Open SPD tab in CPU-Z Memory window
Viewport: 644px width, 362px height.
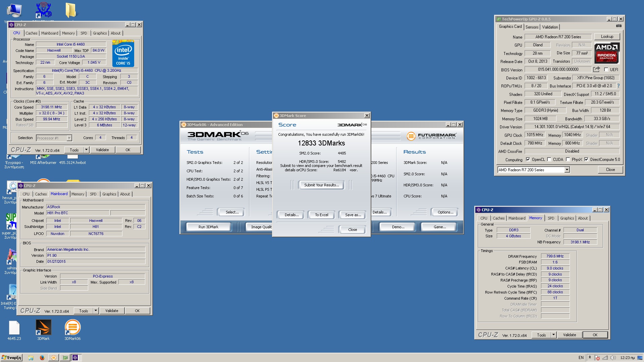pyautogui.click(x=551, y=218)
